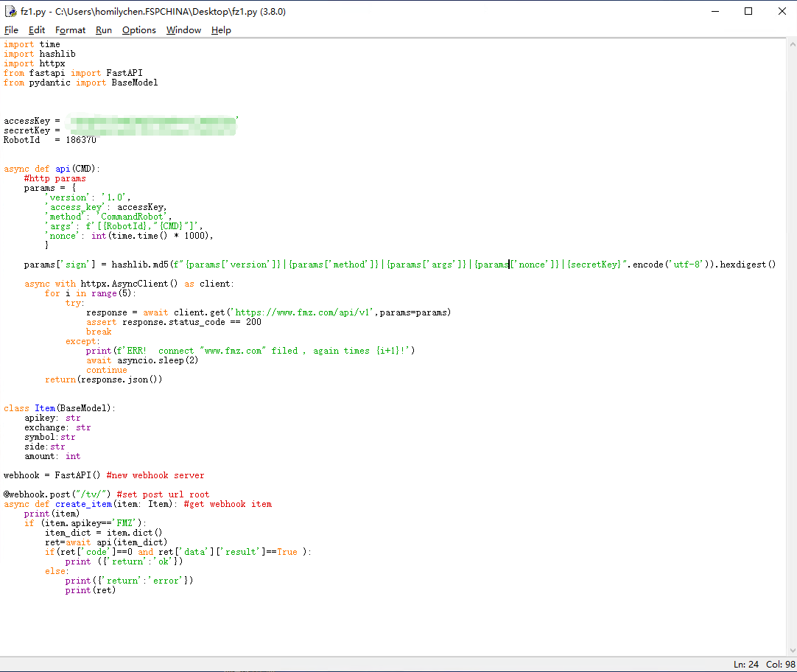The height and width of the screenshot is (672, 797).
Task: Click the 'symbol:str' field
Action: 50,438
